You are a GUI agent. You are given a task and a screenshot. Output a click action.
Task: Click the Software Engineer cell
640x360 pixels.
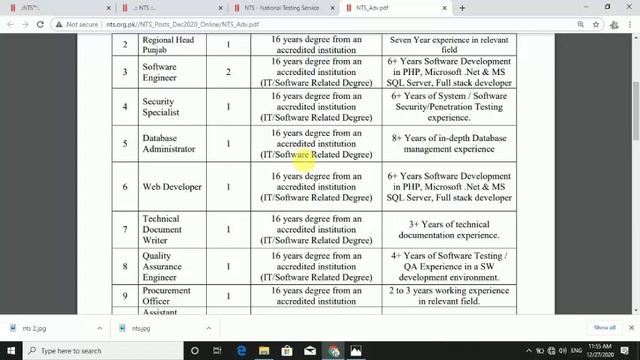pyautogui.click(x=172, y=72)
